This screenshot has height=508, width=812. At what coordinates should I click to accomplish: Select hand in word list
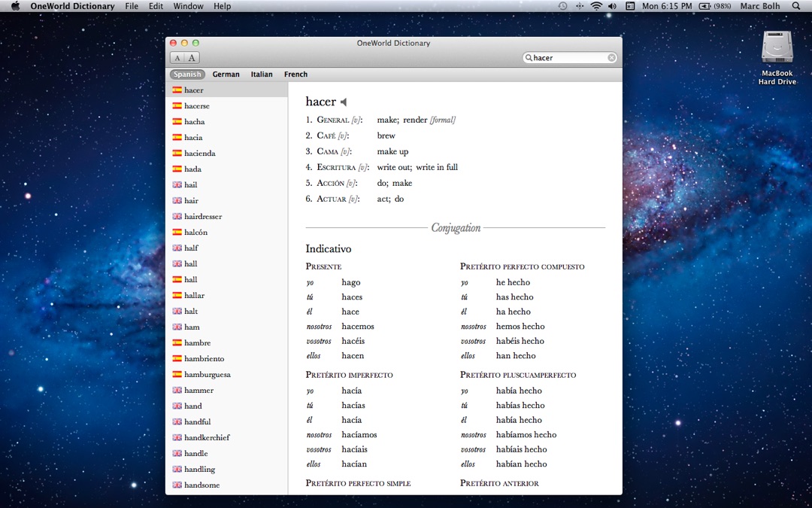pyautogui.click(x=227, y=406)
